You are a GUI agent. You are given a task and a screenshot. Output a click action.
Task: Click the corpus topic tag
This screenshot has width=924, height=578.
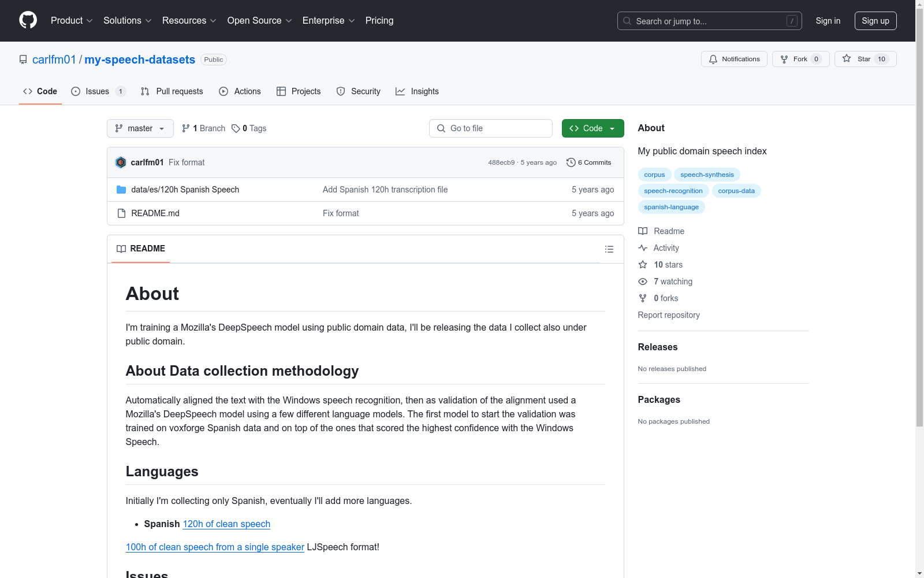654,175
